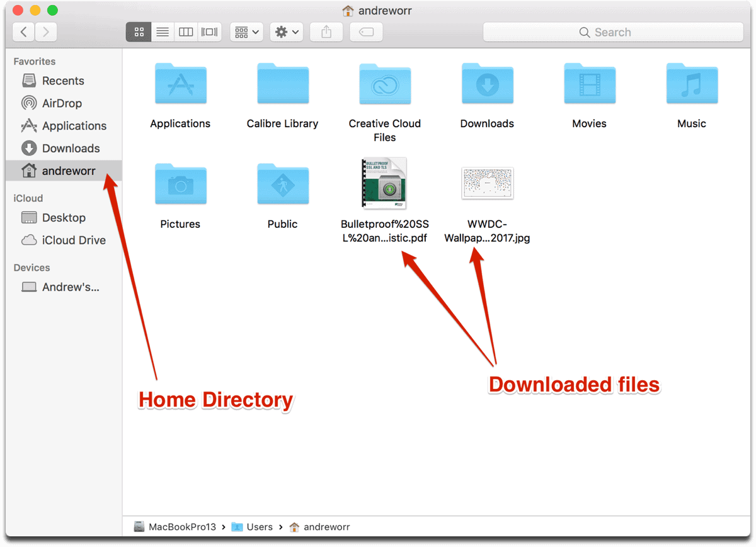Viewport: 756px width, 547px height.
Task: Go back using the navigation arrow
Action: (x=23, y=31)
